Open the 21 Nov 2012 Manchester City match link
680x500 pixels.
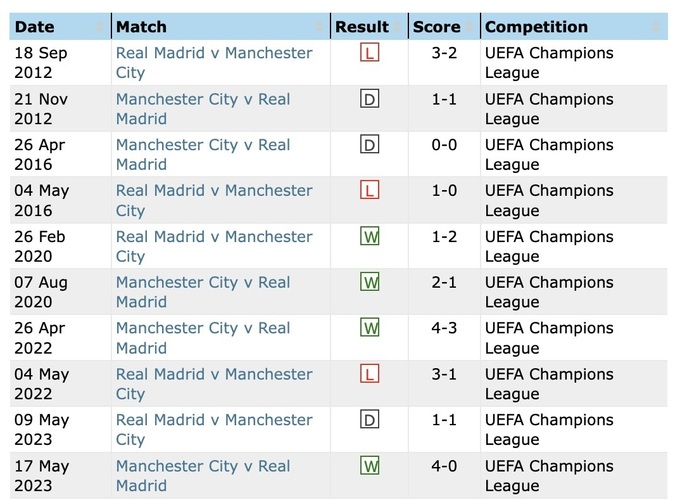pos(203,108)
